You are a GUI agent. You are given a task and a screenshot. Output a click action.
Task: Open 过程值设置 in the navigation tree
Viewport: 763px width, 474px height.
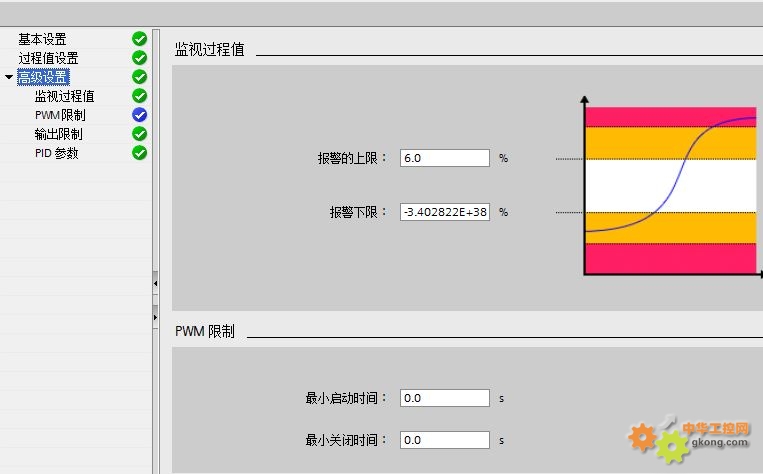[48, 58]
